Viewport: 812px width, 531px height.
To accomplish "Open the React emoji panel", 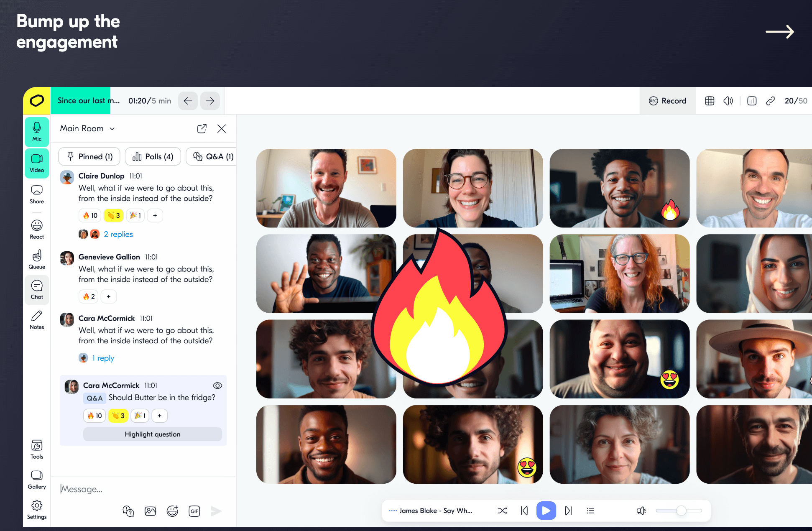I will (x=37, y=230).
